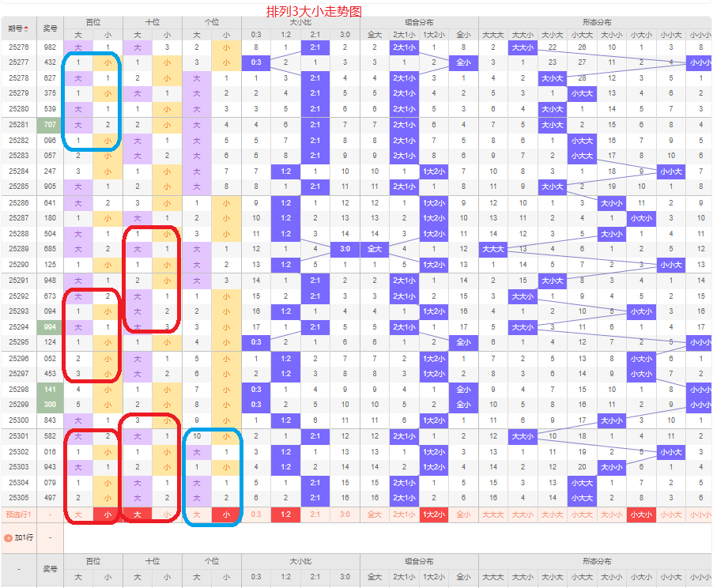
Task: Toggle 大大大 in the 预选行1 row
Action: (493, 514)
